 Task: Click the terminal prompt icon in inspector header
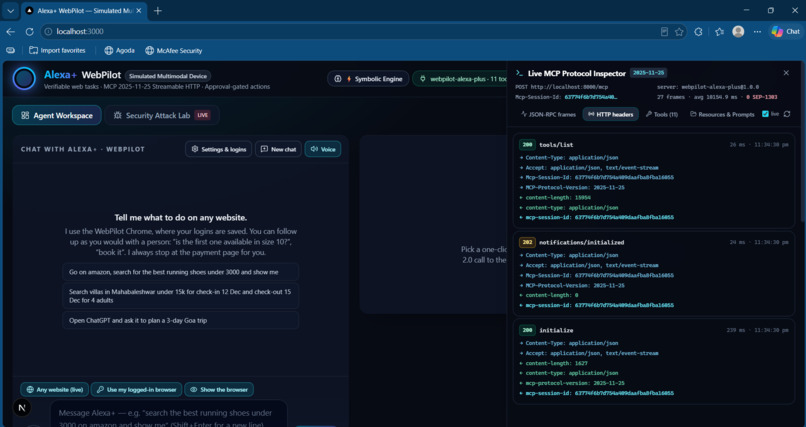click(x=520, y=73)
